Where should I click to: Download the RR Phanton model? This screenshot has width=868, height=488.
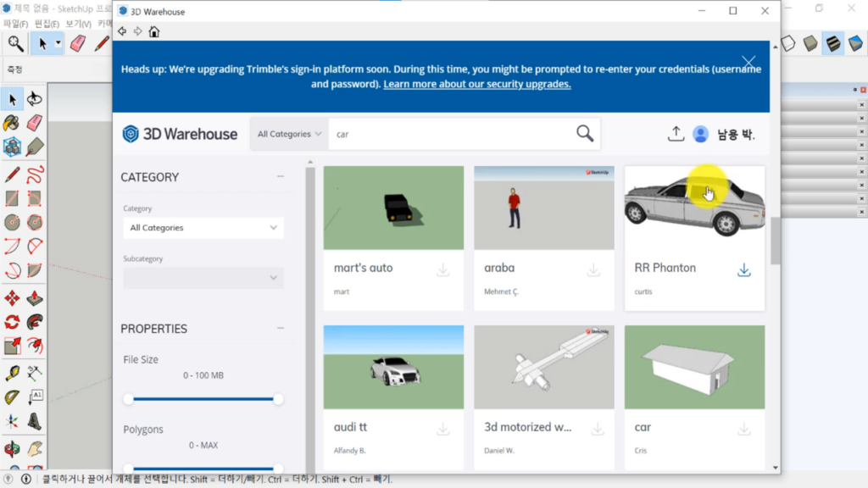[x=744, y=270]
